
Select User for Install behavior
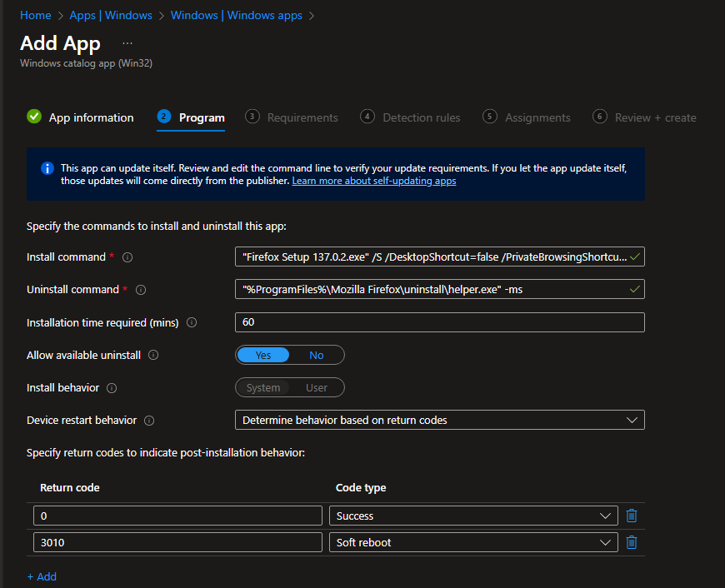(317, 388)
